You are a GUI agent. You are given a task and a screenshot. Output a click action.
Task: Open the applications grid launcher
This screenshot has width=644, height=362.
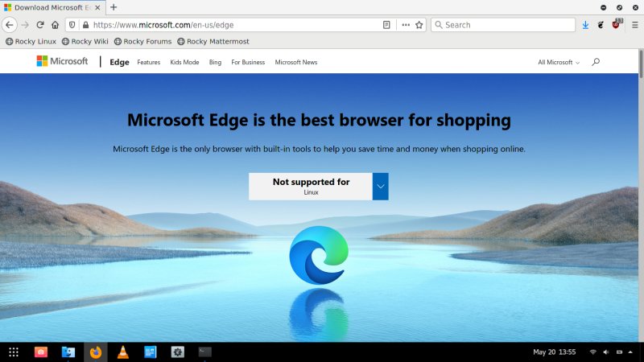coord(14,352)
